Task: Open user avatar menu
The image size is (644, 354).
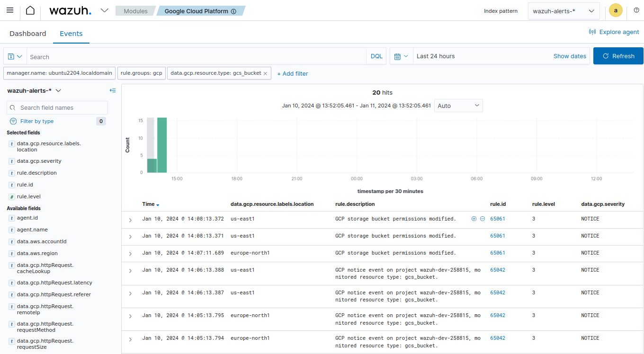Action: pos(616,10)
